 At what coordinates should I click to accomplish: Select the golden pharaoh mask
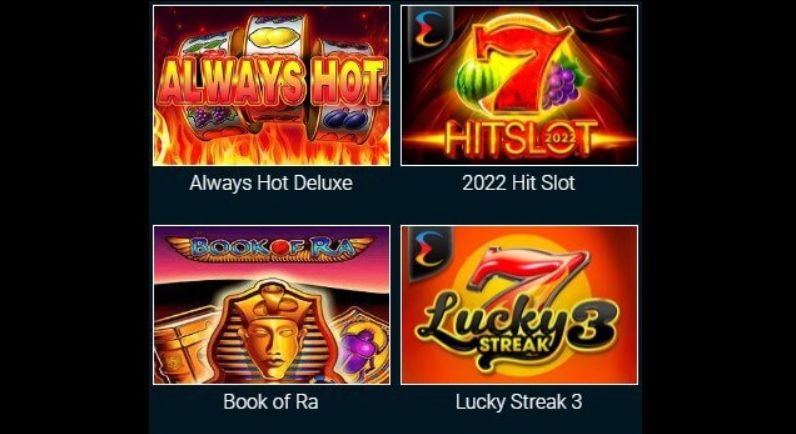pos(271,332)
